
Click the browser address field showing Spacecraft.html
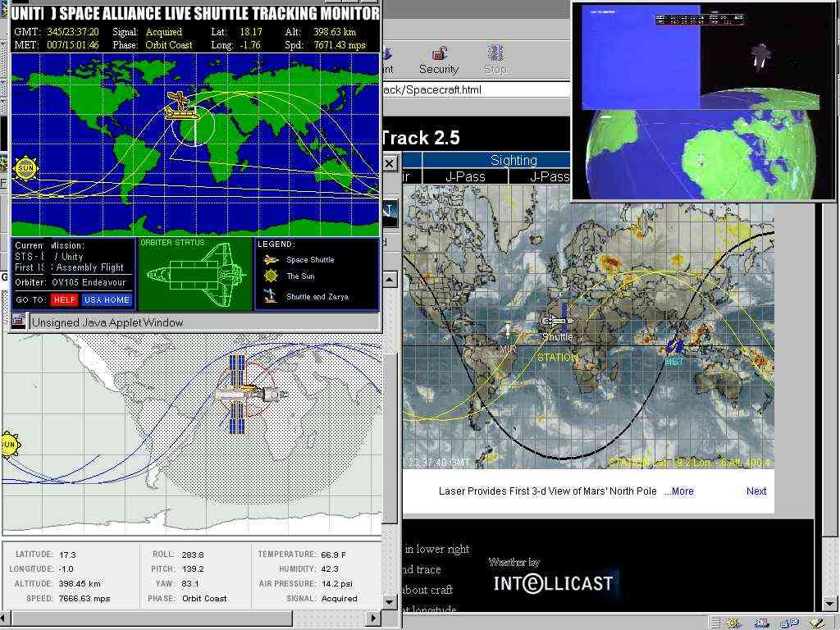tap(476, 89)
